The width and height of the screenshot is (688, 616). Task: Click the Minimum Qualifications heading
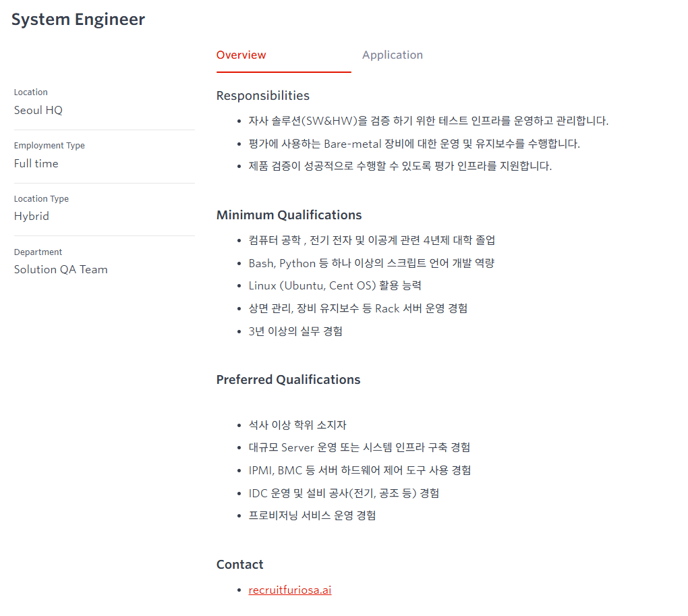[289, 215]
